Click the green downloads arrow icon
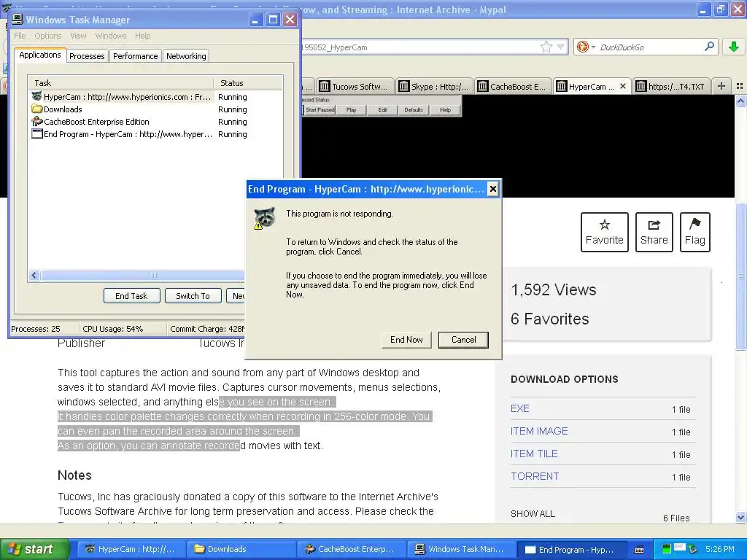 (734, 47)
